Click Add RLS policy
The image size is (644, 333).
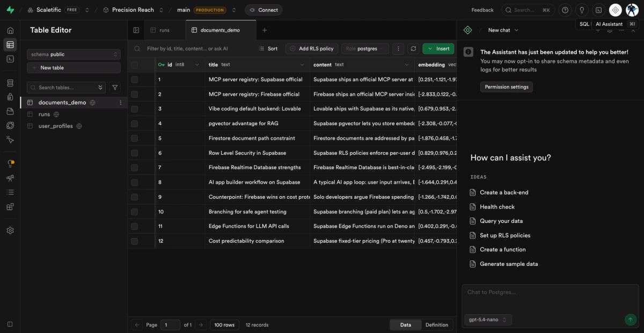pyautogui.click(x=311, y=48)
